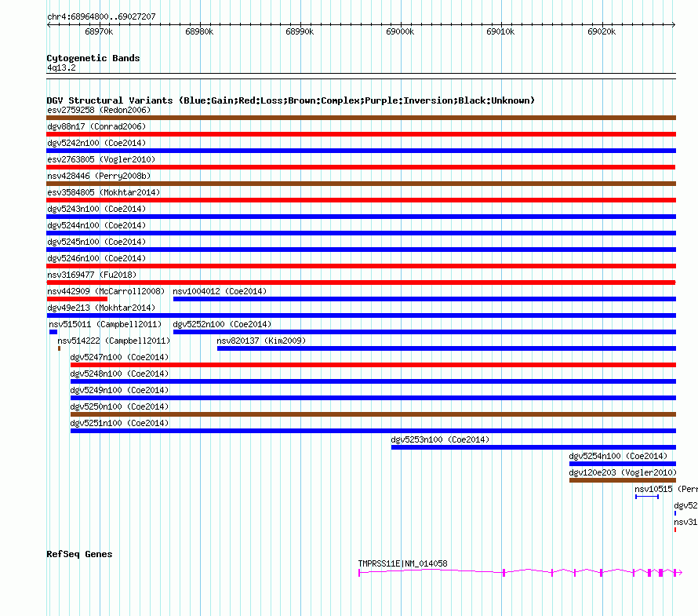This screenshot has height=616, width=698.
Task: Select nsv1004012 (Coe2014) label
Action: coord(220,291)
